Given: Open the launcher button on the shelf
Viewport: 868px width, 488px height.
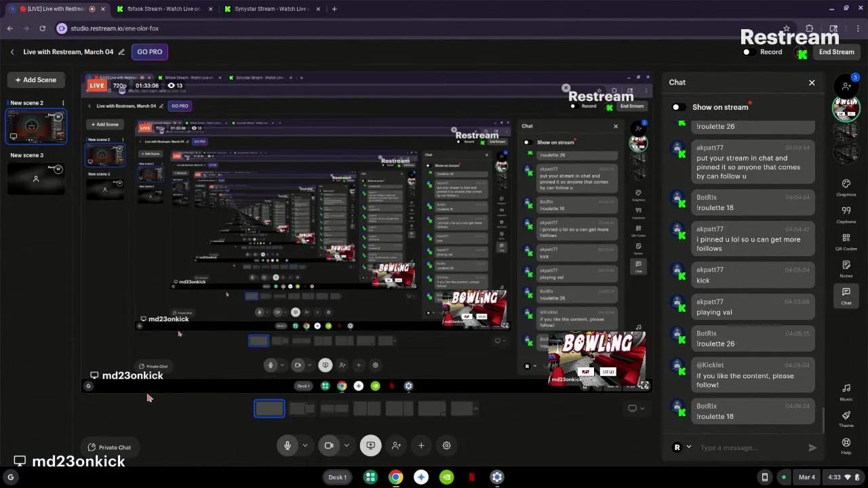Looking at the screenshot, I should click(10, 477).
